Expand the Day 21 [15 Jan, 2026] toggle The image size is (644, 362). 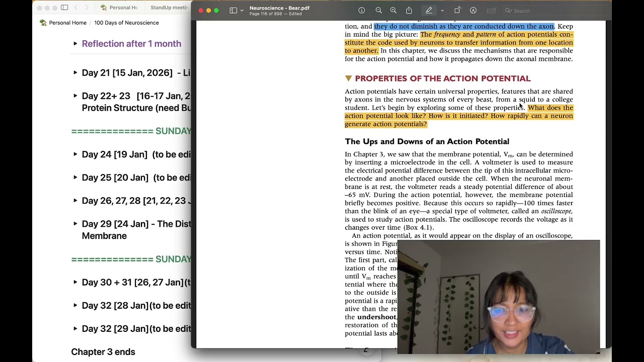(x=75, y=73)
